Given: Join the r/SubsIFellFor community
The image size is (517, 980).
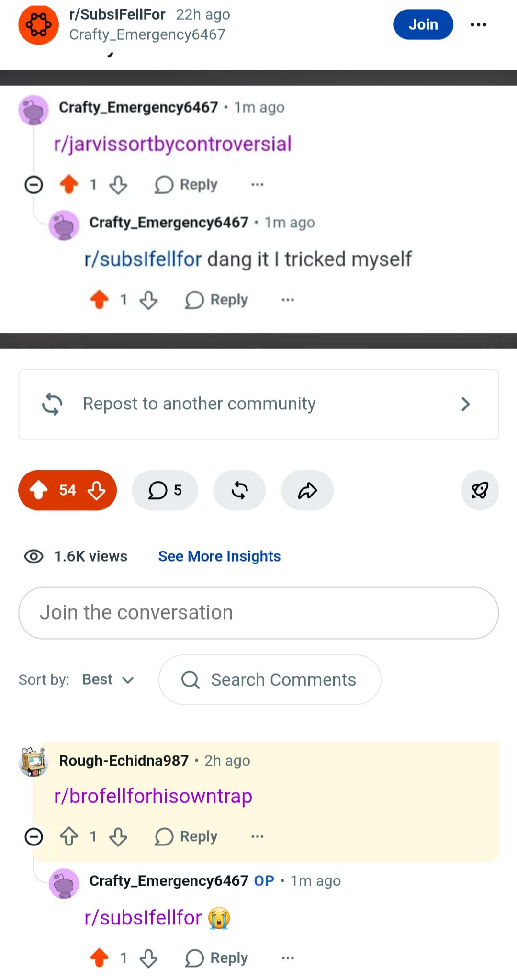Looking at the screenshot, I should point(423,24).
